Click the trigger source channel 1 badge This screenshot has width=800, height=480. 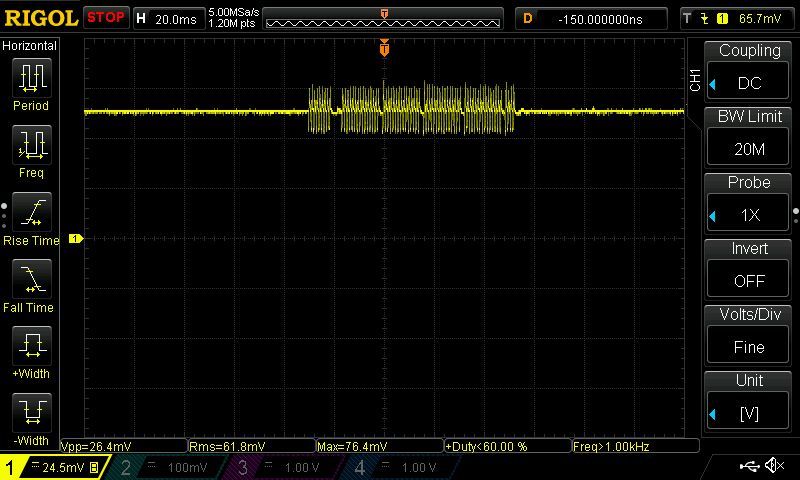click(x=722, y=19)
